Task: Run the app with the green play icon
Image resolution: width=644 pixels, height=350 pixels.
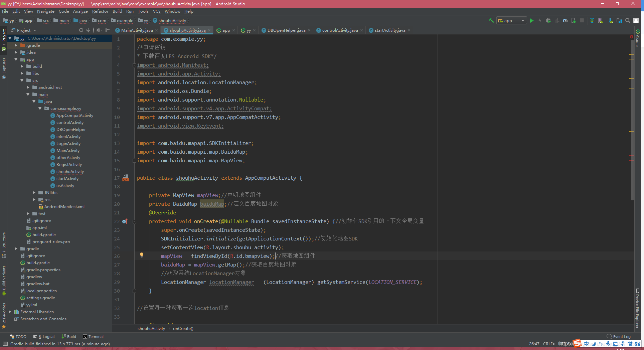Action: [x=531, y=20]
